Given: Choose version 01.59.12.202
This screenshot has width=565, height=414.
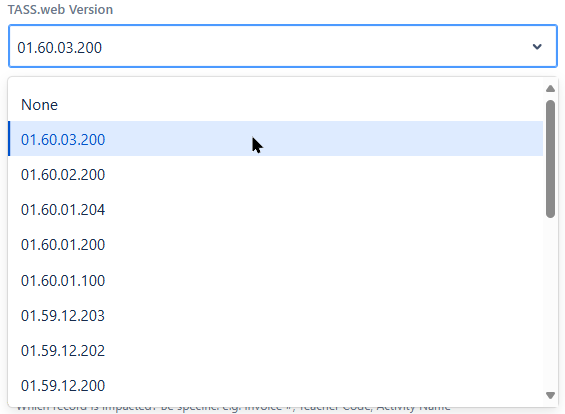Looking at the screenshot, I should coord(275,351).
